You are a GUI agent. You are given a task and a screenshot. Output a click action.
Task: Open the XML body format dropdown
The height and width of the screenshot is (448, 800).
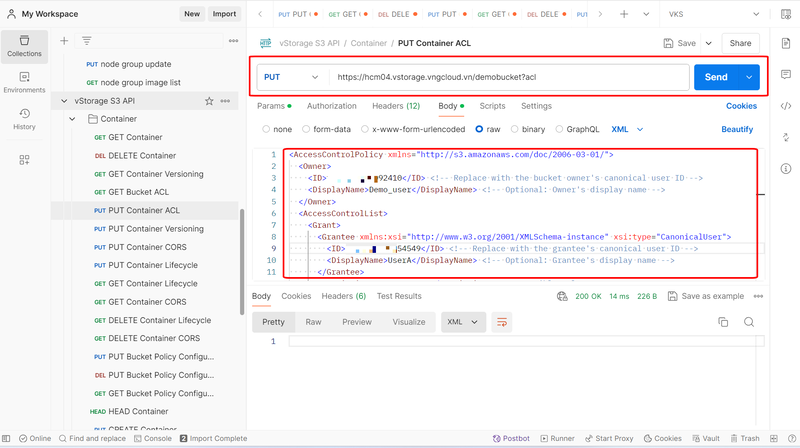pyautogui.click(x=627, y=129)
